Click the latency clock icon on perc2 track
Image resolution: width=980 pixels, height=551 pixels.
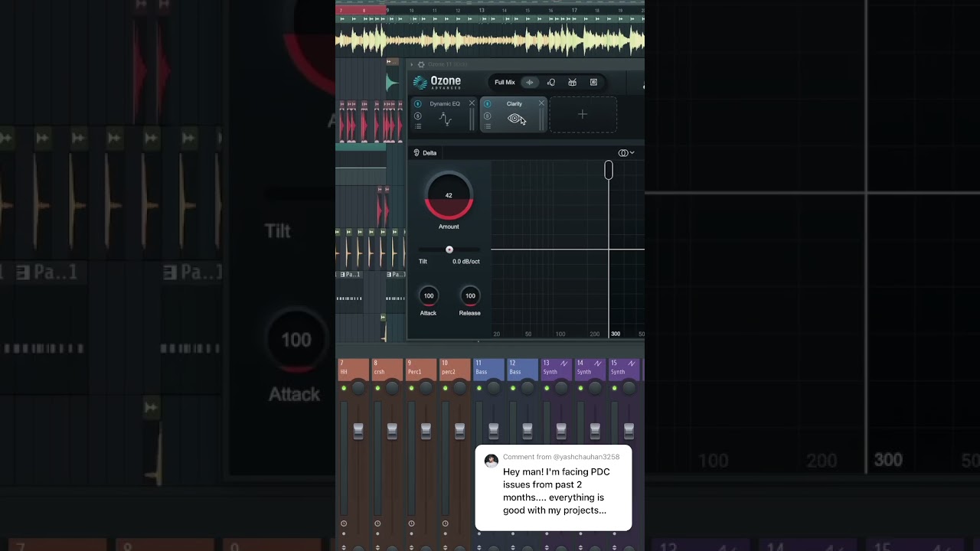coord(445,524)
